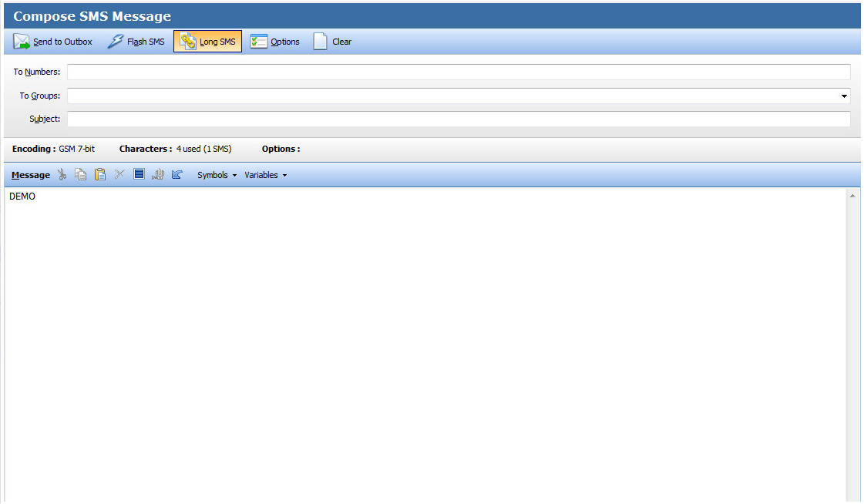Open the To Groups dropdown list
The height and width of the screenshot is (504, 864).
point(844,96)
